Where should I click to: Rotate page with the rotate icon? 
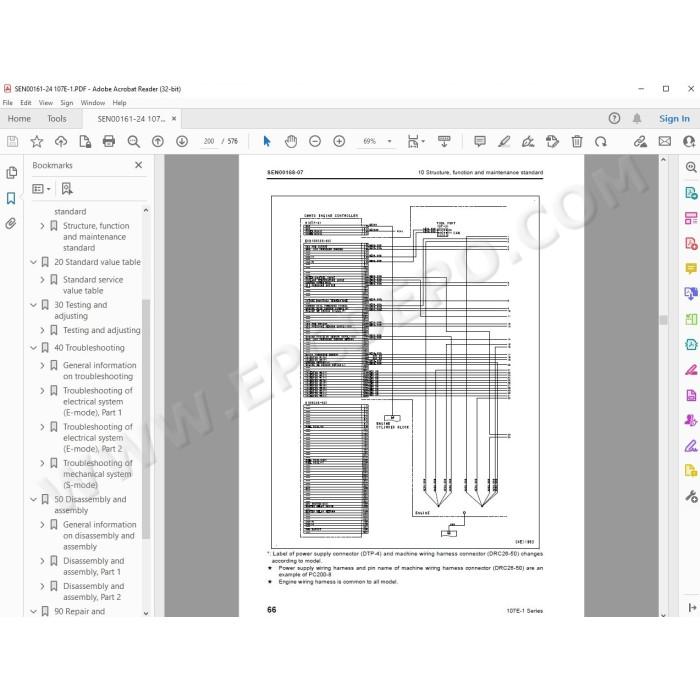click(x=601, y=142)
